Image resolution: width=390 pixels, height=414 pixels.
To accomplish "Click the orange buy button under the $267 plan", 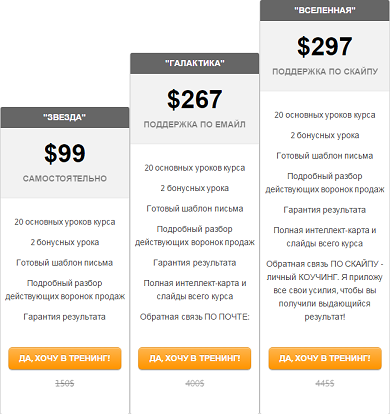I will pyautogui.click(x=195, y=358).
